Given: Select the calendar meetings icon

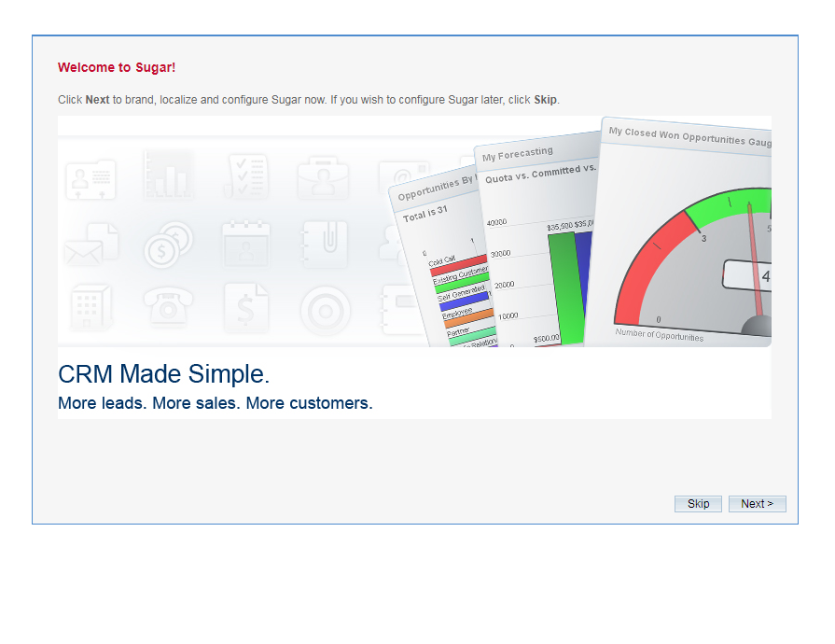Looking at the screenshot, I should [246, 245].
